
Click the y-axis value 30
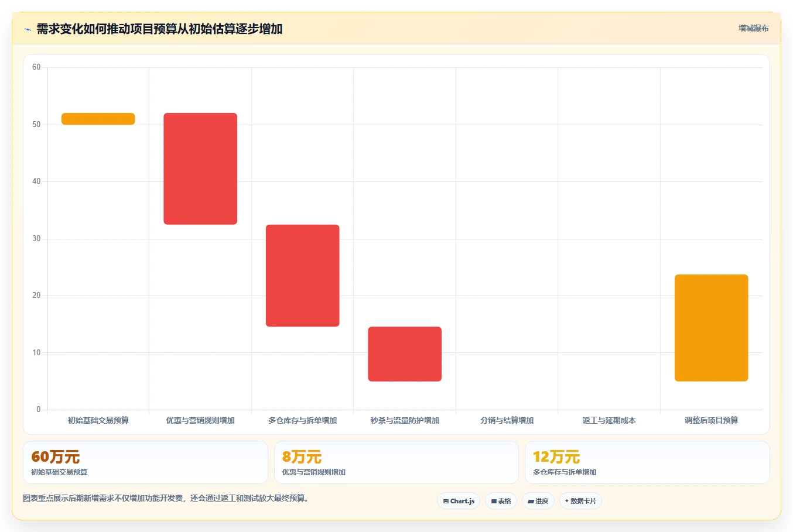click(36, 239)
